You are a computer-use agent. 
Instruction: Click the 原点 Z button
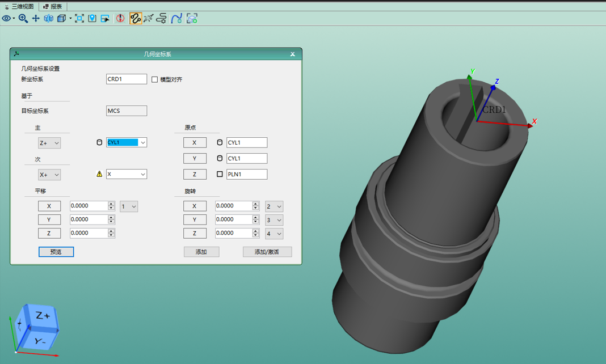tap(195, 174)
